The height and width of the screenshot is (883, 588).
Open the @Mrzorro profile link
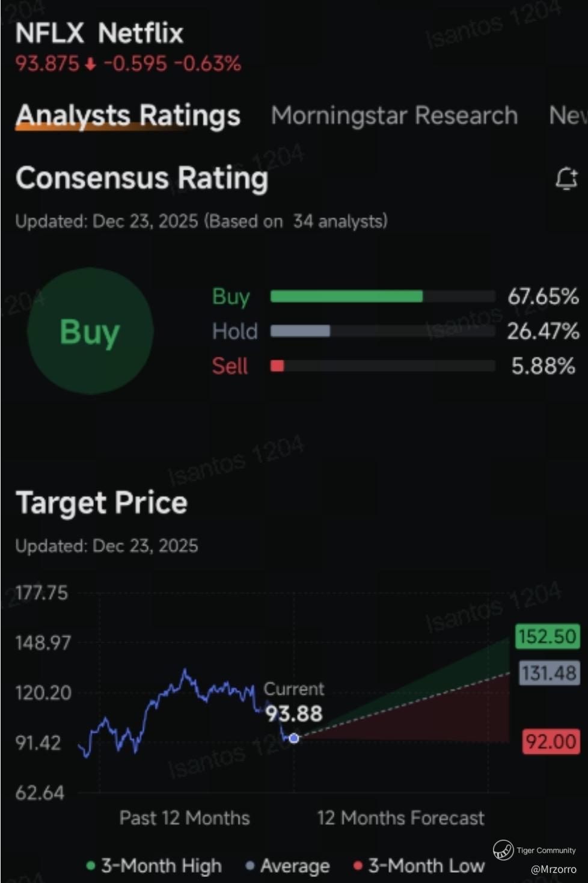coord(553,869)
